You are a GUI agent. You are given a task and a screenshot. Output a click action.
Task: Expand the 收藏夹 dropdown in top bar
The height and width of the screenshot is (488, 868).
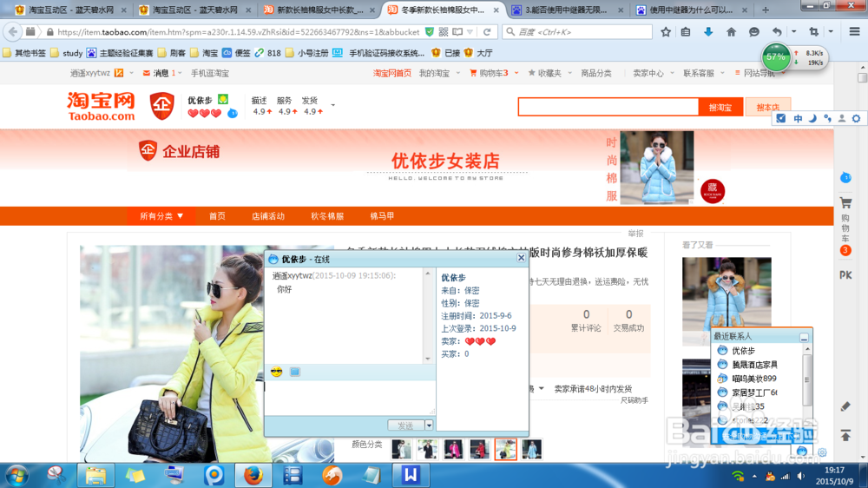(x=569, y=73)
